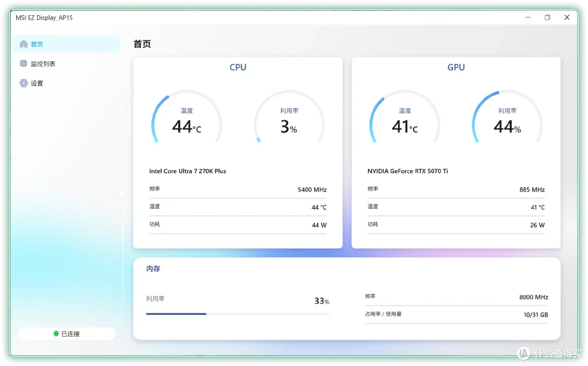Click the MSI EZ Display_AP15 window title
This screenshot has width=588, height=366.
pos(44,17)
